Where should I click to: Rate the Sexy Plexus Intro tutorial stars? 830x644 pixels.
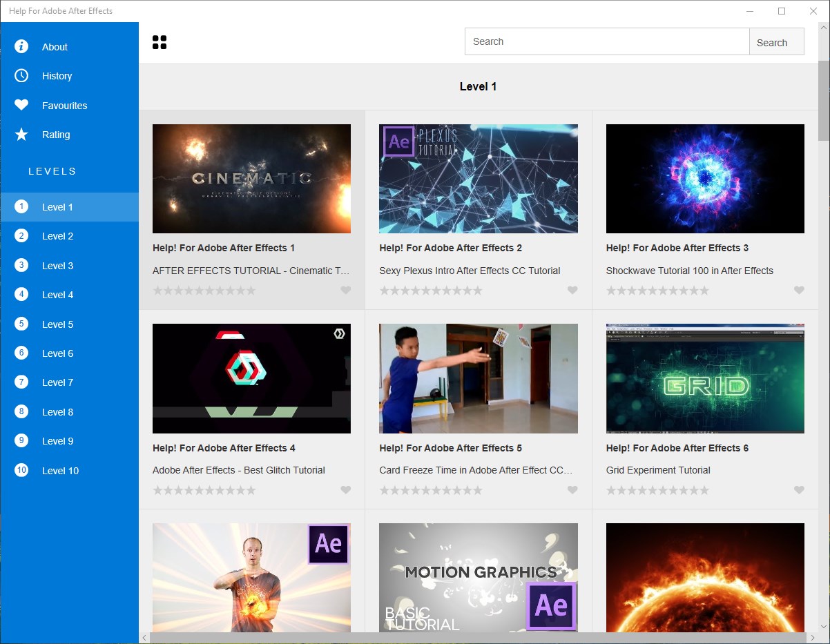pos(431,291)
